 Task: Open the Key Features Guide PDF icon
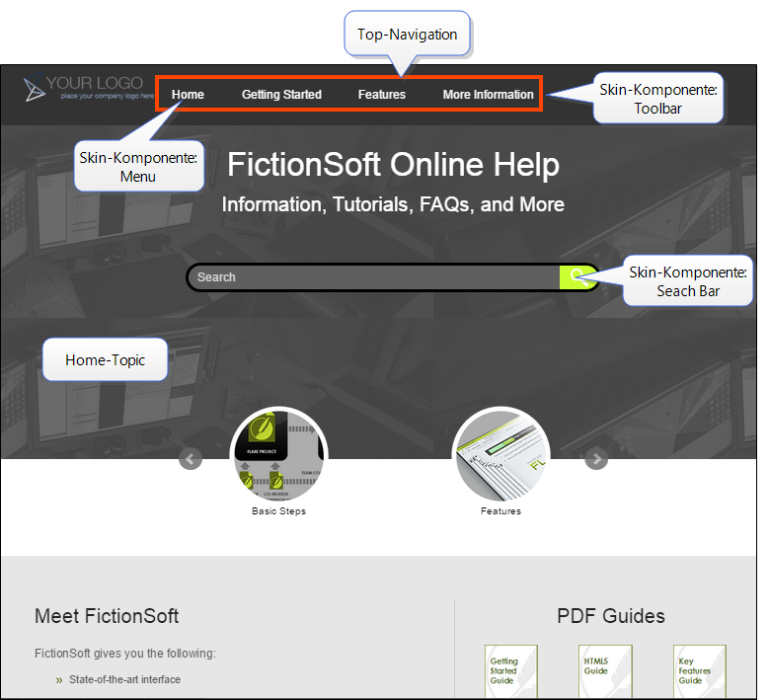point(699,671)
